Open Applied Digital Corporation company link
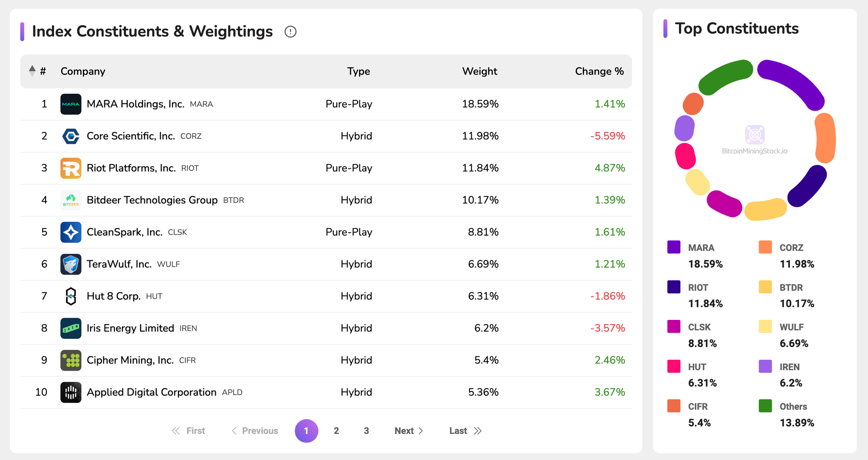868x460 pixels. coord(151,392)
